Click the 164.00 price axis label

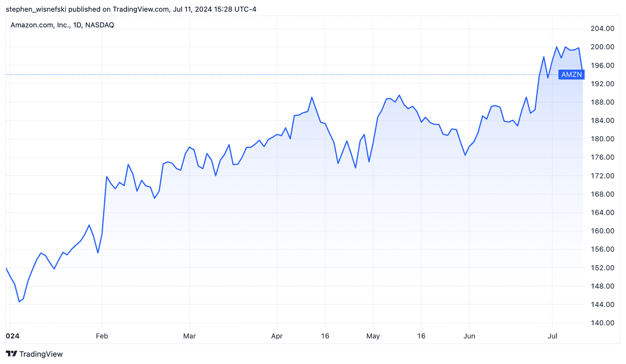[602, 213]
